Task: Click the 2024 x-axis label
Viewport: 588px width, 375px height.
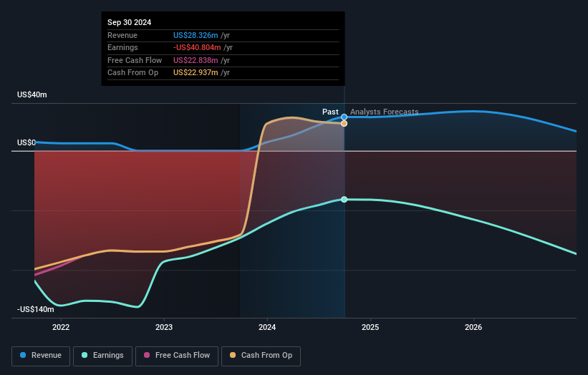Action: point(267,327)
